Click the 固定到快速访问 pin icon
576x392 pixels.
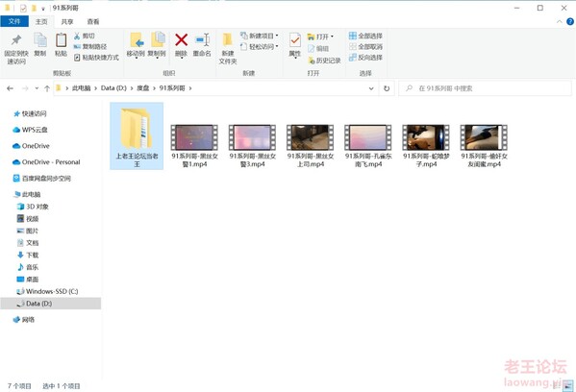[x=16, y=40]
